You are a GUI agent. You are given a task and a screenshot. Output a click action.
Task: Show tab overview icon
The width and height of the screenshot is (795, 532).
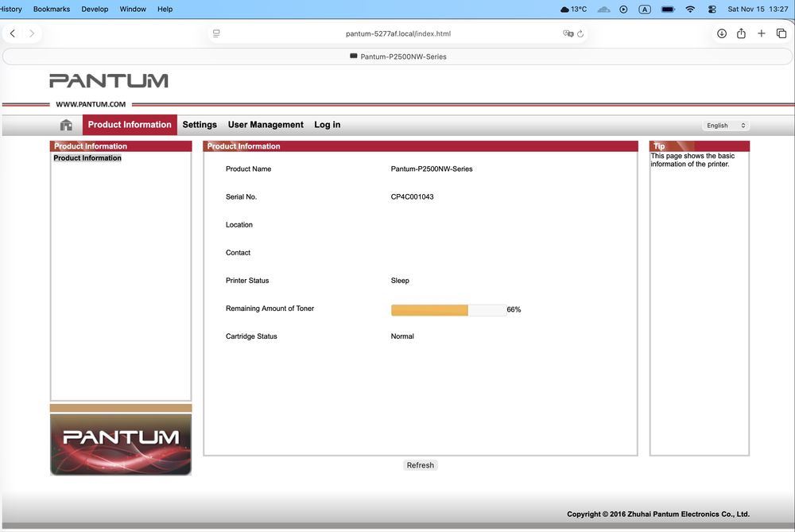point(781,33)
